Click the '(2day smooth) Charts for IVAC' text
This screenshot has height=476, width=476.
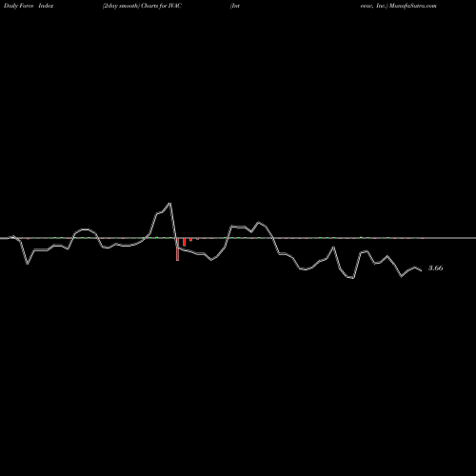tap(142, 6)
